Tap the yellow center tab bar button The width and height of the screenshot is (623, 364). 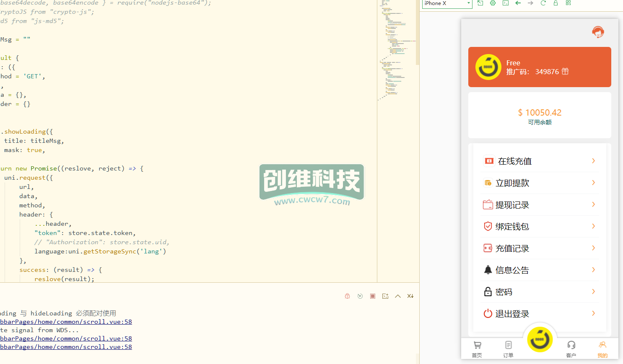tap(540, 340)
